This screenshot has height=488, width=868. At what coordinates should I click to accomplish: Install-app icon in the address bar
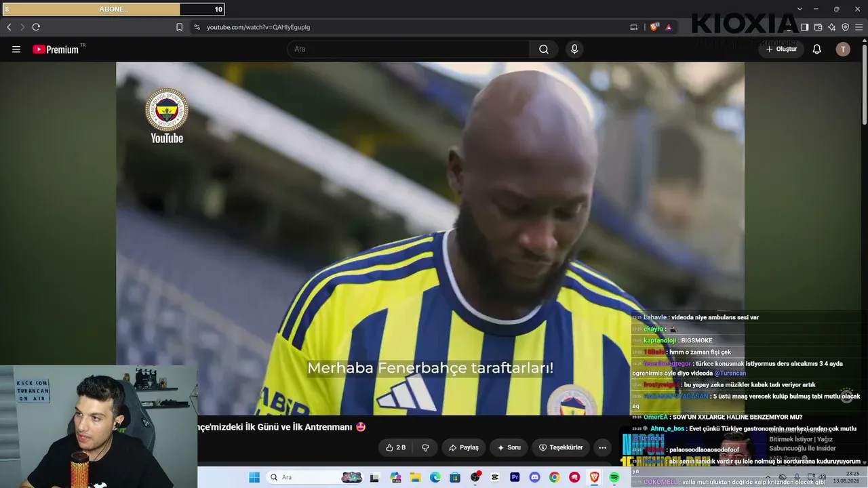pos(634,27)
